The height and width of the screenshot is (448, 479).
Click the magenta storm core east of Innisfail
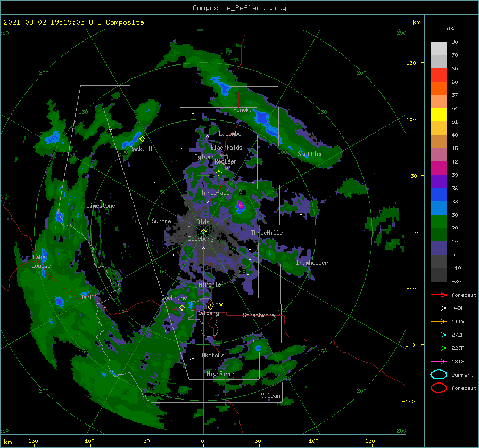(x=241, y=205)
